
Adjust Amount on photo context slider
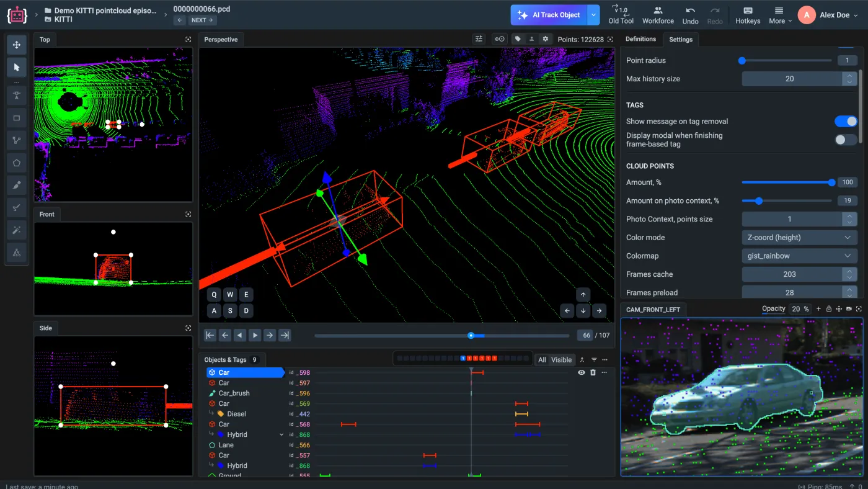point(787,201)
